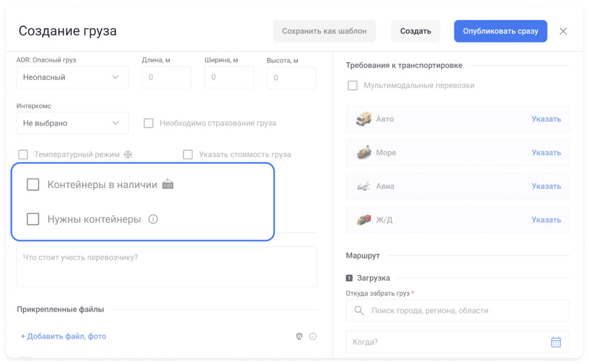Click the number 1 badge beside Загрузка
Viewport: 589px width, 364px height.
[349, 278]
